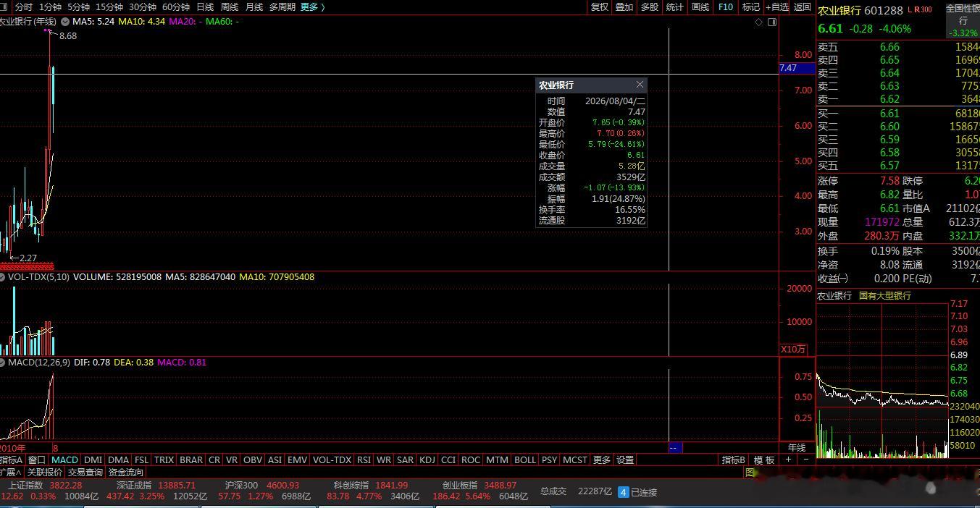The height and width of the screenshot is (508, 980).
Task: Open indicator 设置 settings
Action: pyautogui.click(x=625, y=460)
